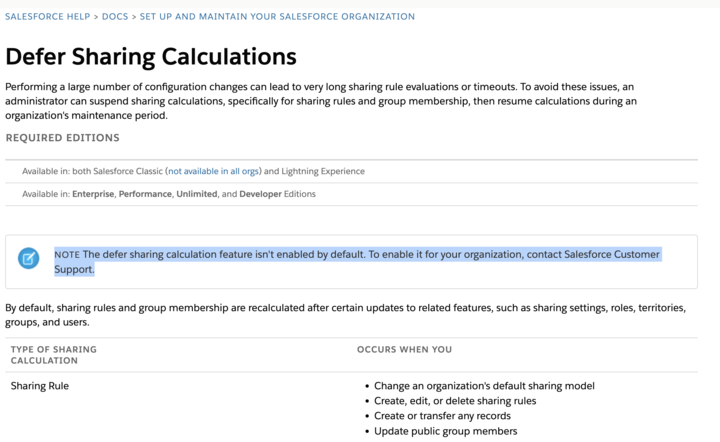
Task: Click the 'By default, sharing rules' paragraph
Action: pos(345,315)
